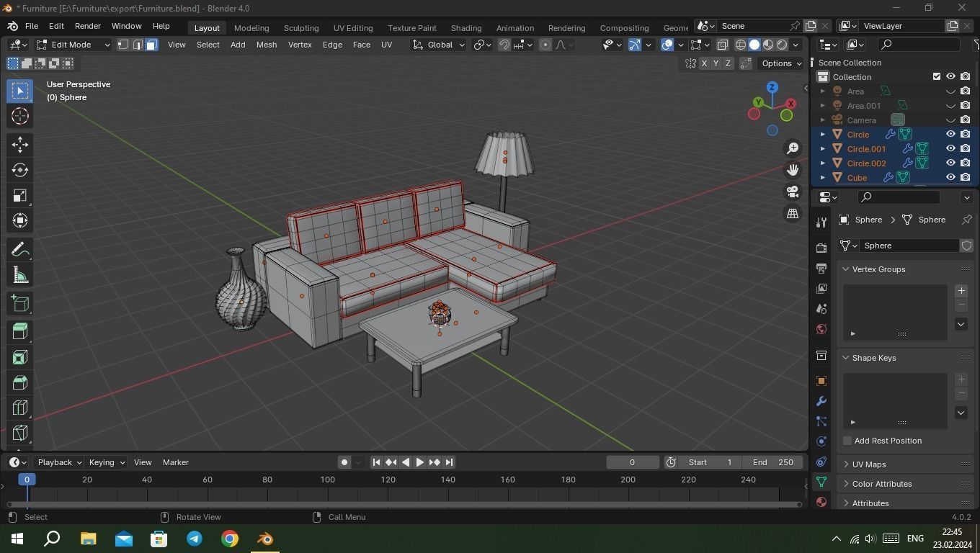Switch to the UV Editing workspace tab
The width and height of the screenshot is (980, 553).
(x=353, y=27)
